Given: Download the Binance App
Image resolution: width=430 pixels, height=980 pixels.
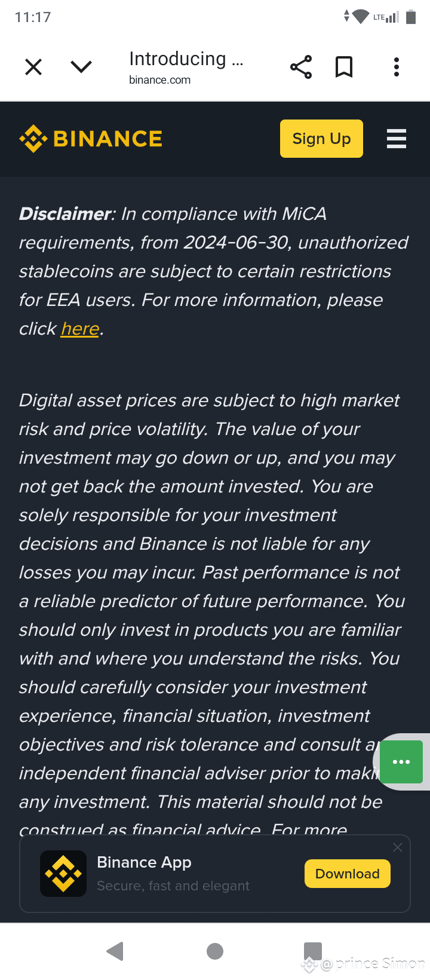Looking at the screenshot, I should [x=348, y=874].
